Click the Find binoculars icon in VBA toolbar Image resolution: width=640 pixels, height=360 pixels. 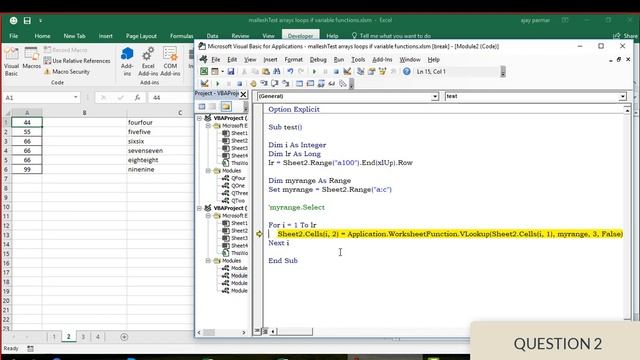(276, 71)
